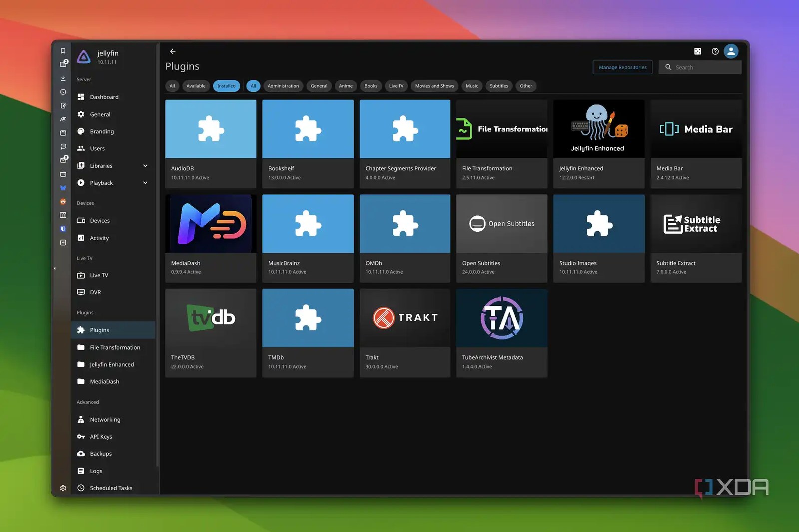The width and height of the screenshot is (799, 532).
Task: Open the history clock icon in browser sidebar
Action: [63, 92]
